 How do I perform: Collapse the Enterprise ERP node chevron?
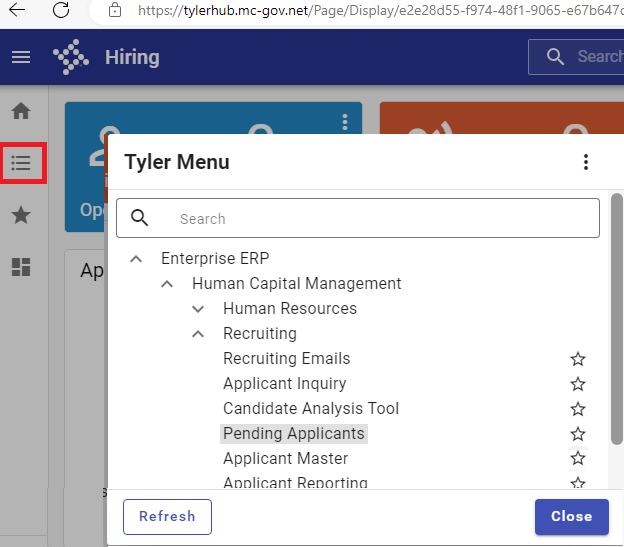pyautogui.click(x=136, y=259)
